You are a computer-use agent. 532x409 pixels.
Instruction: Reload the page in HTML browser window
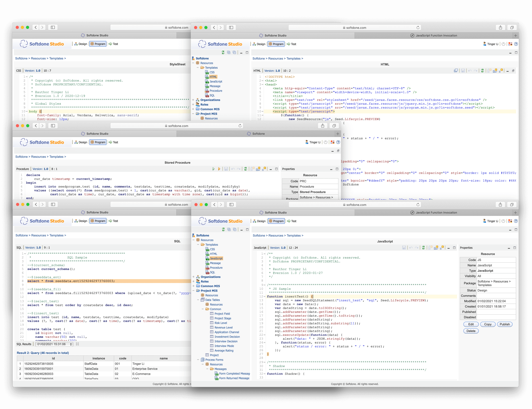click(x=418, y=28)
